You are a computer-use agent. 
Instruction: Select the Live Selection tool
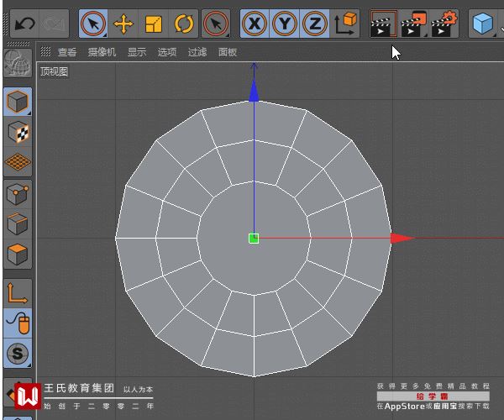[x=93, y=24]
